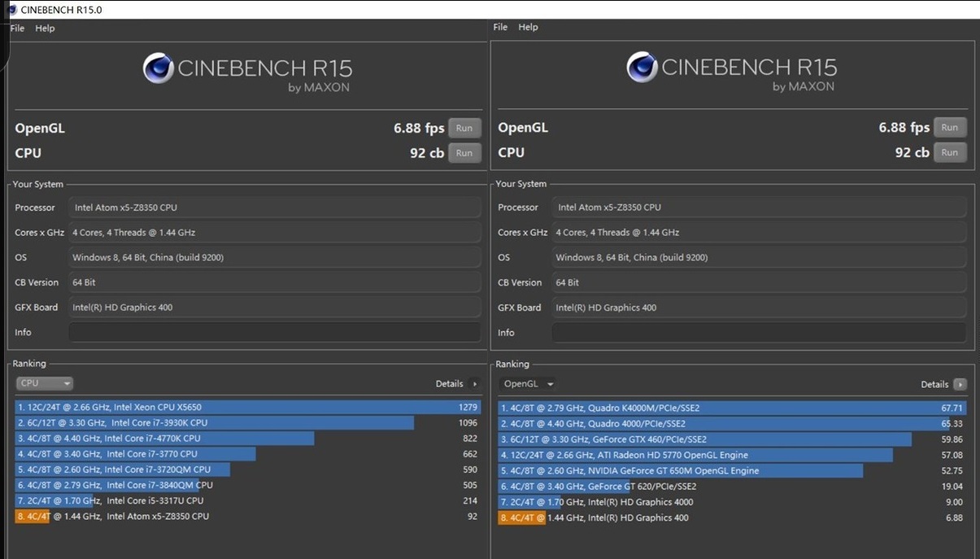Image resolution: width=980 pixels, height=559 pixels.
Task: Click GFX Board field in left window
Action: (x=275, y=308)
